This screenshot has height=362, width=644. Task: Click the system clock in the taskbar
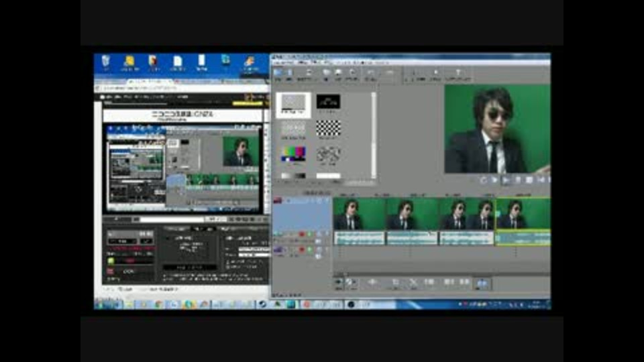[x=537, y=304]
